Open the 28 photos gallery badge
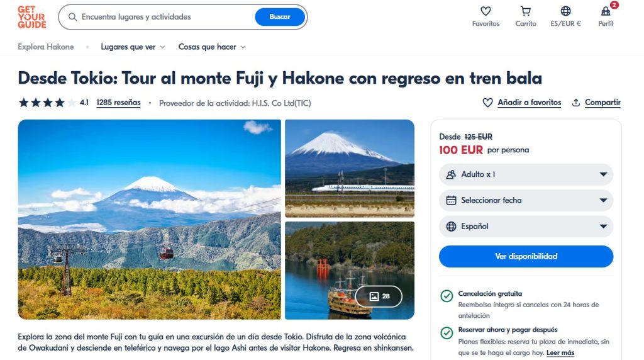 [x=379, y=296]
